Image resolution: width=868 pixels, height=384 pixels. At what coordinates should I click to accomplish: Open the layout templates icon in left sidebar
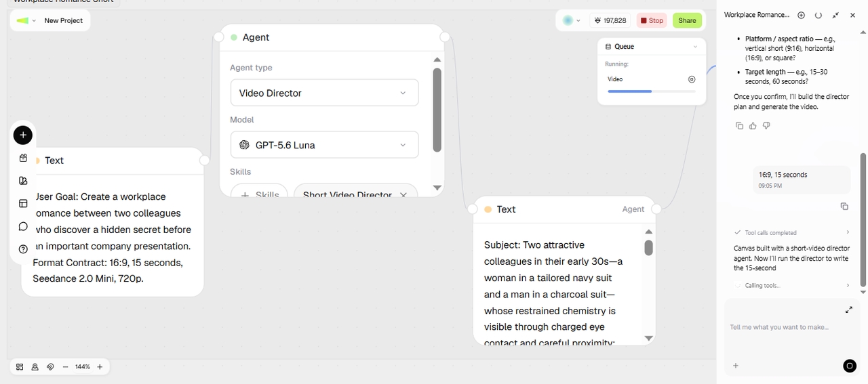[x=23, y=204]
